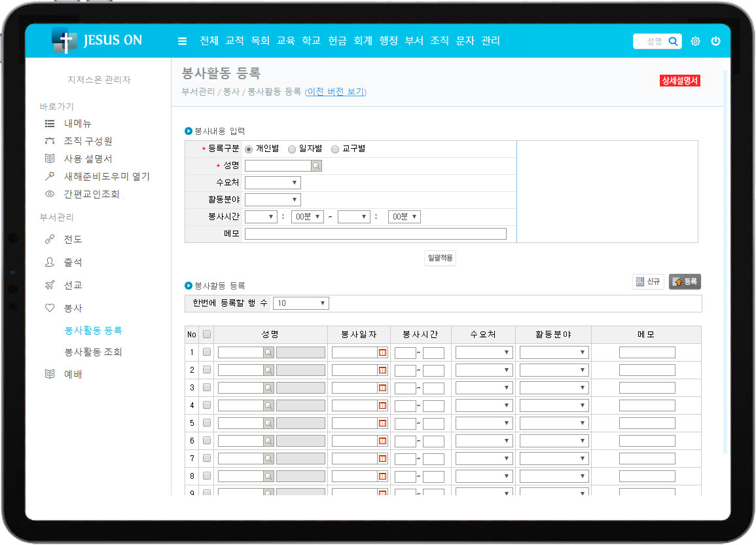
Task: Tick the checkbox for row 2
Action: (207, 370)
